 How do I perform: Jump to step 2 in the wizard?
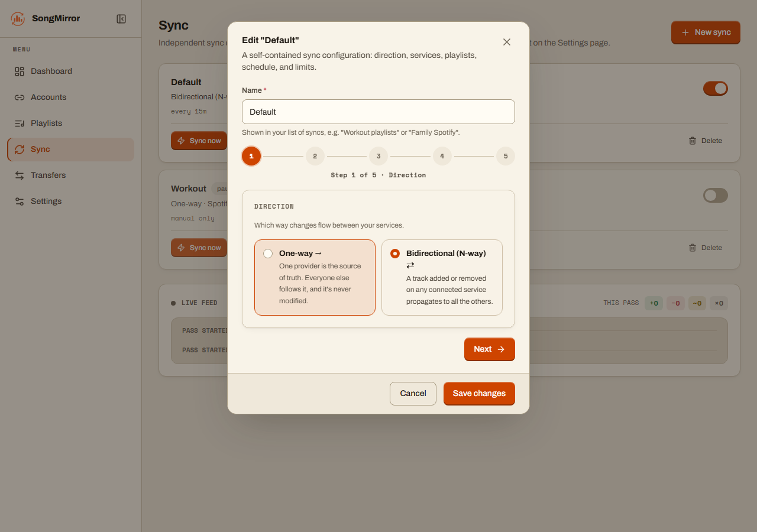(x=315, y=156)
